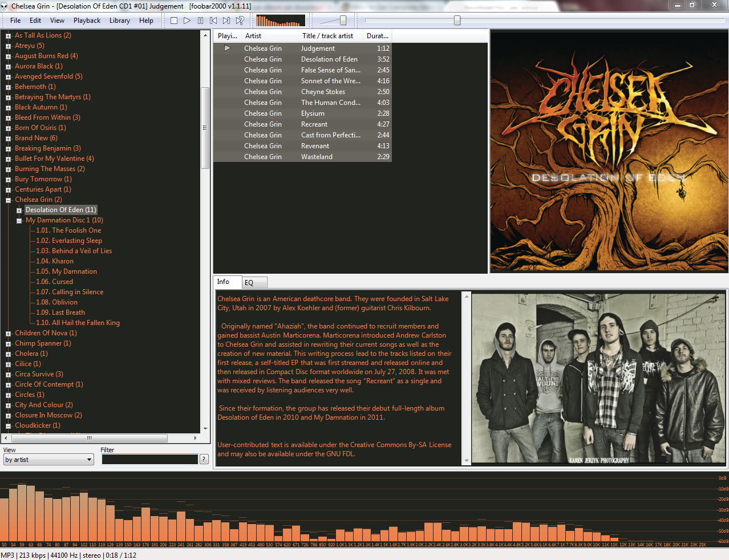
Task: Click the playing indicator arrow on Judgement
Action: point(227,48)
